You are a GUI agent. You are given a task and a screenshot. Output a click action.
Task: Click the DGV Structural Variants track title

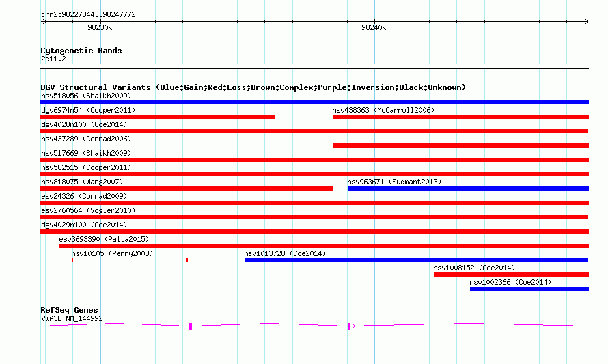click(x=253, y=87)
